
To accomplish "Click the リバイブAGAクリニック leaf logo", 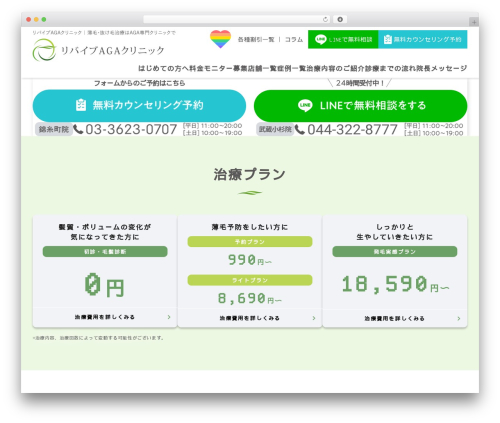I will point(44,50).
